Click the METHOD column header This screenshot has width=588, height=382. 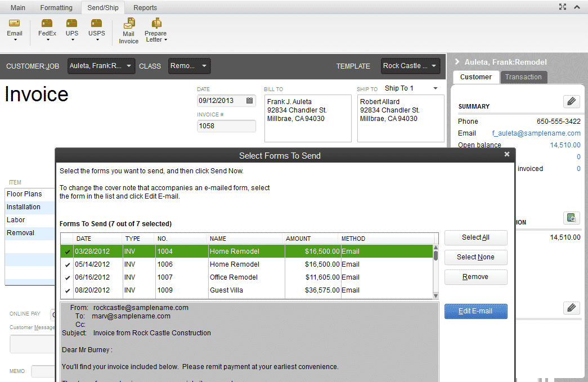tap(353, 239)
